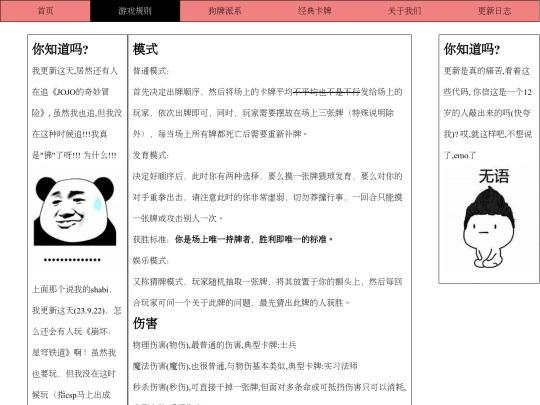Click the left 你知道吗? heading
This screenshot has width=540, height=405.
point(60,49)
